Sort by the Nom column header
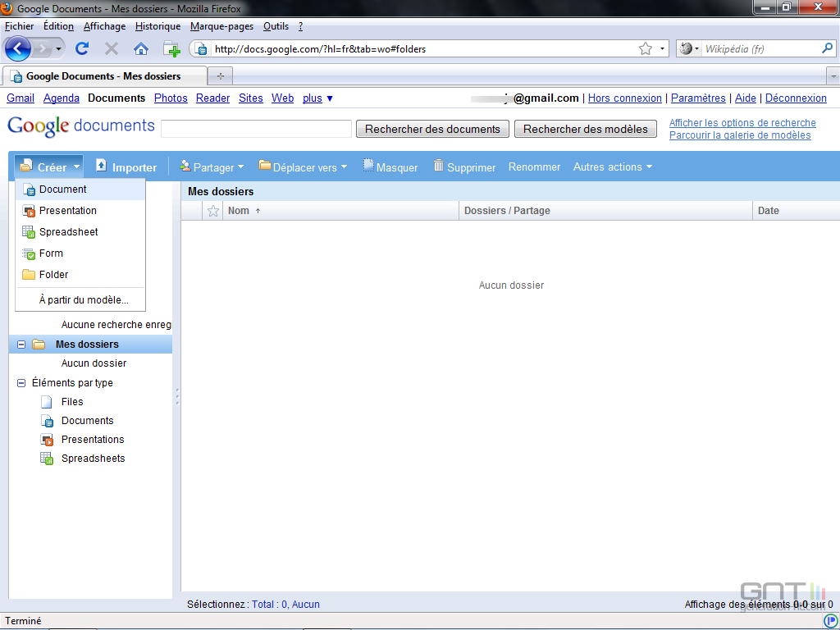Viewport: 840px width, 630px height. pos(340,211)
